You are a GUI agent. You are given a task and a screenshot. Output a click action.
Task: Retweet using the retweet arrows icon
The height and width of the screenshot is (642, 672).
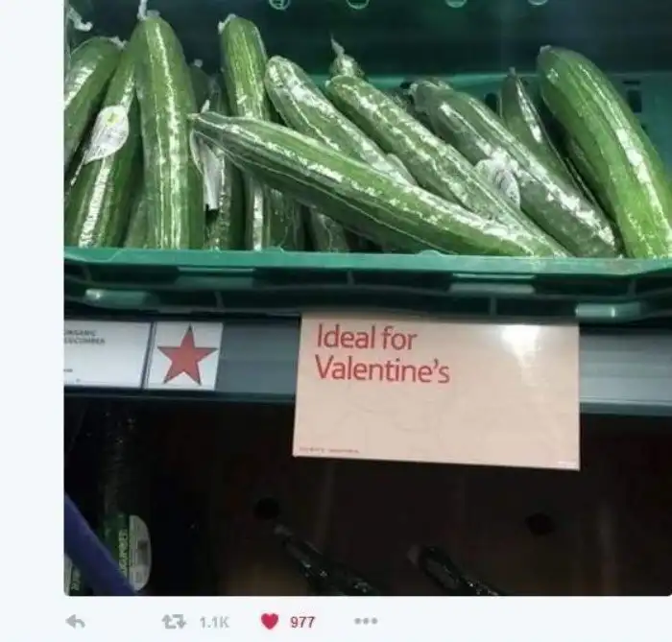[174, 622]
